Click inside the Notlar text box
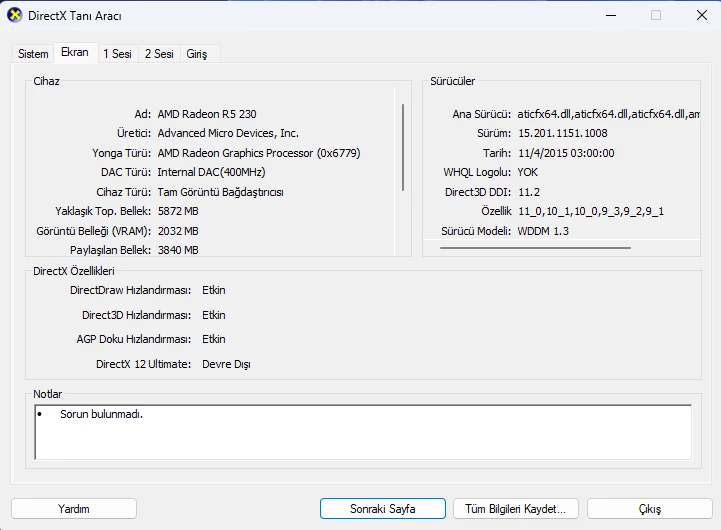This screenshot has width=721, height=530. 363,432
